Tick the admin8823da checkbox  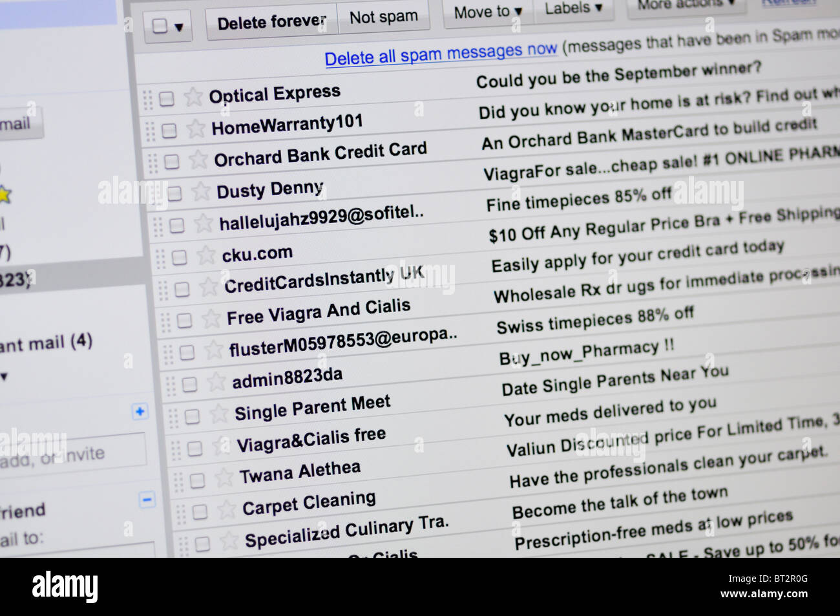point(189,385)
